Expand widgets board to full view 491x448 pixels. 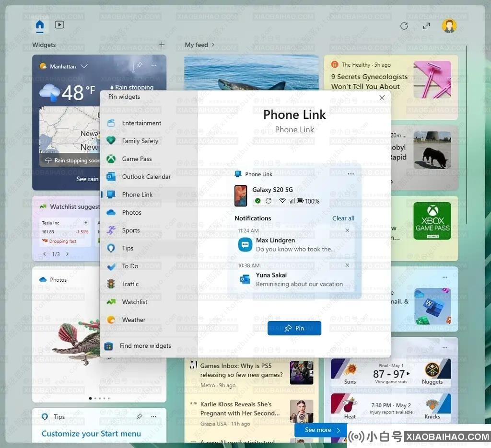click(x=426, y=26)
